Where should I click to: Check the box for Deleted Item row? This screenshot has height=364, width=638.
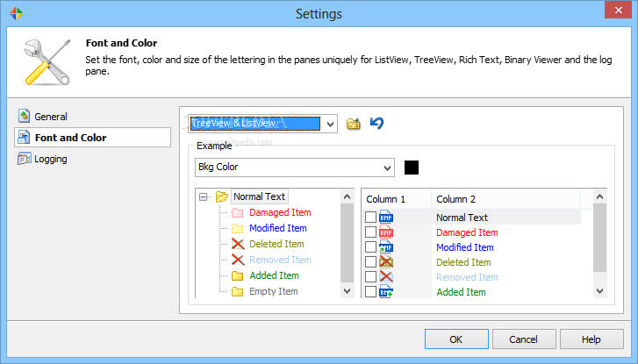click(370, 262)
